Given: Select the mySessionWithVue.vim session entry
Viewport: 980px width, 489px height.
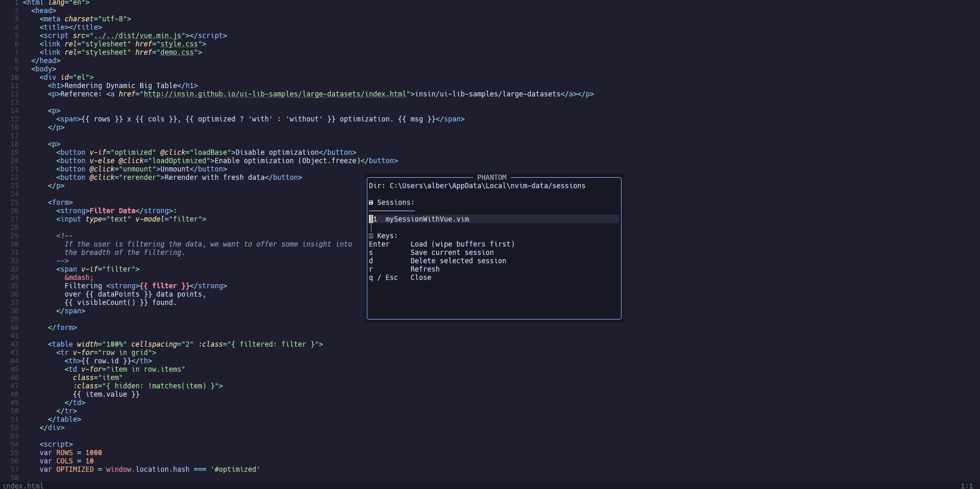Looking at the screenshot, I should pos(427,219).
